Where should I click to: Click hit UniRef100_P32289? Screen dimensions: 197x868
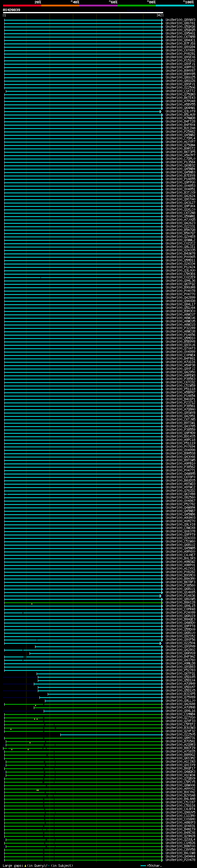pos(180,328)
